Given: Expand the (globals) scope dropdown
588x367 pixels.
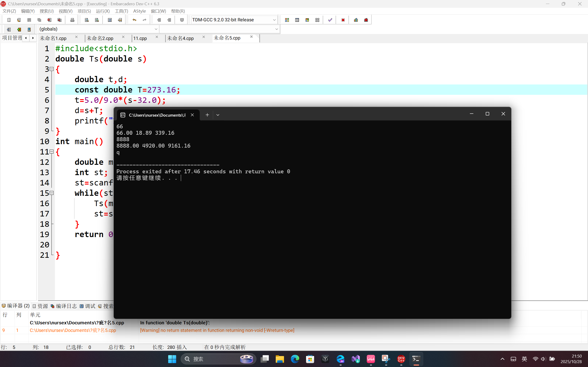Looking at the screenshot, I should pos(156,29).
